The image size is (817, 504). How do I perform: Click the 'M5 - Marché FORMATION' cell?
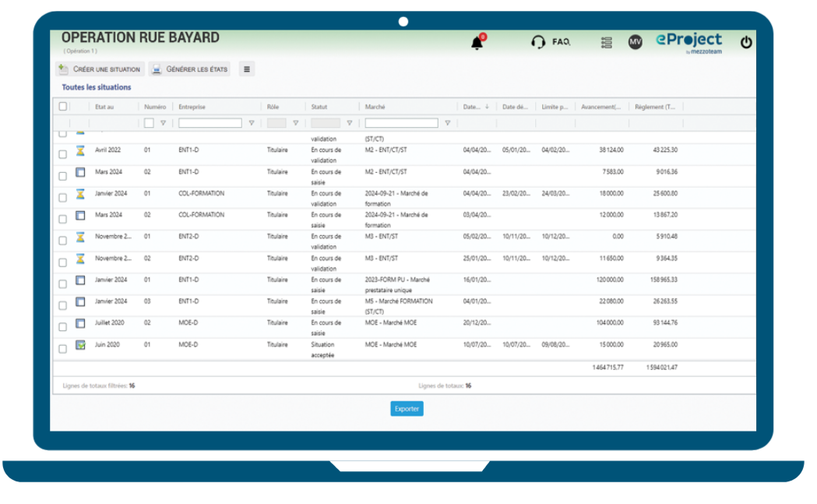click(399, 306)
